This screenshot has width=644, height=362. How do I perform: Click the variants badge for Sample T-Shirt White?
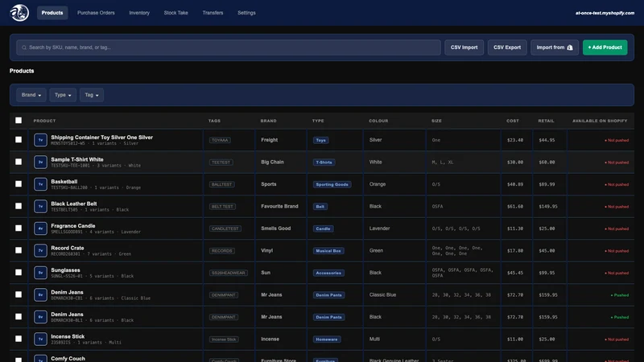(40, 162)
